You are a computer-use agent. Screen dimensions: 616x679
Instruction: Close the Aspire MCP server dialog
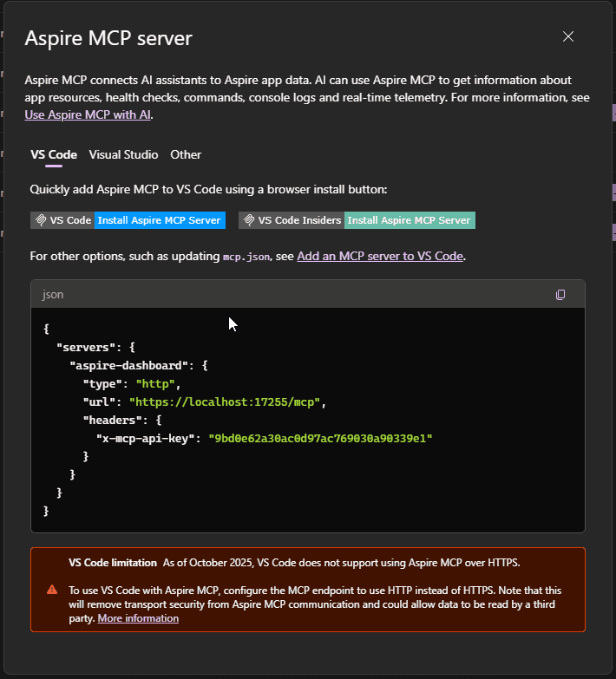[568, 36]
